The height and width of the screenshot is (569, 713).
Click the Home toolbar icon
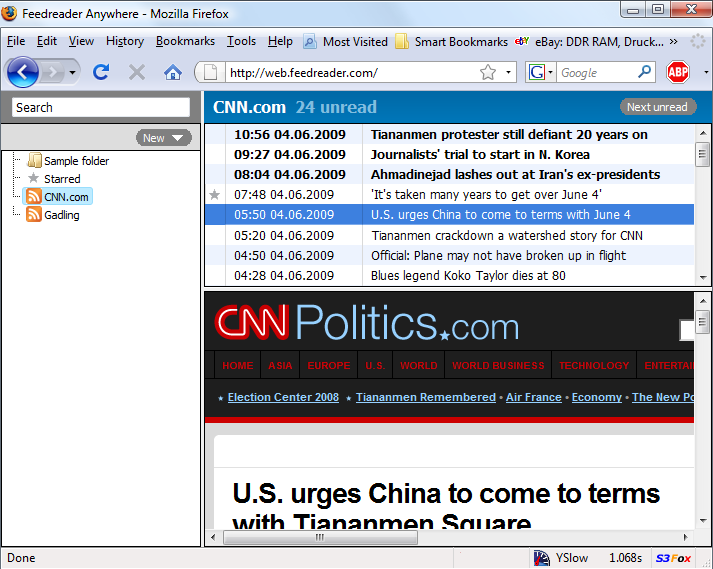pyautogui.click(x=173, y=72)
